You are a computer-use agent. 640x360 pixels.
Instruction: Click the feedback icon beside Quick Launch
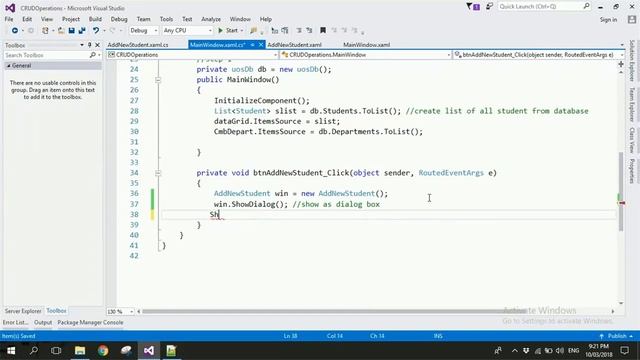coord(489,7)
